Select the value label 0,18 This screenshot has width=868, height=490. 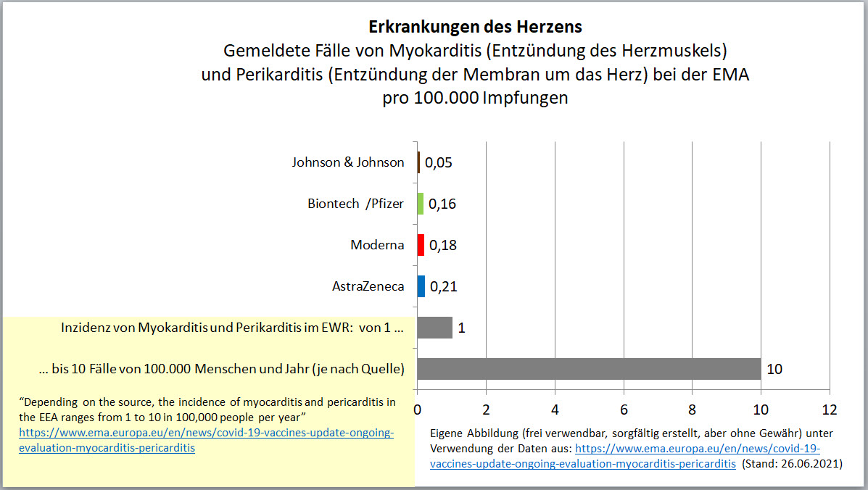point(444,245)
